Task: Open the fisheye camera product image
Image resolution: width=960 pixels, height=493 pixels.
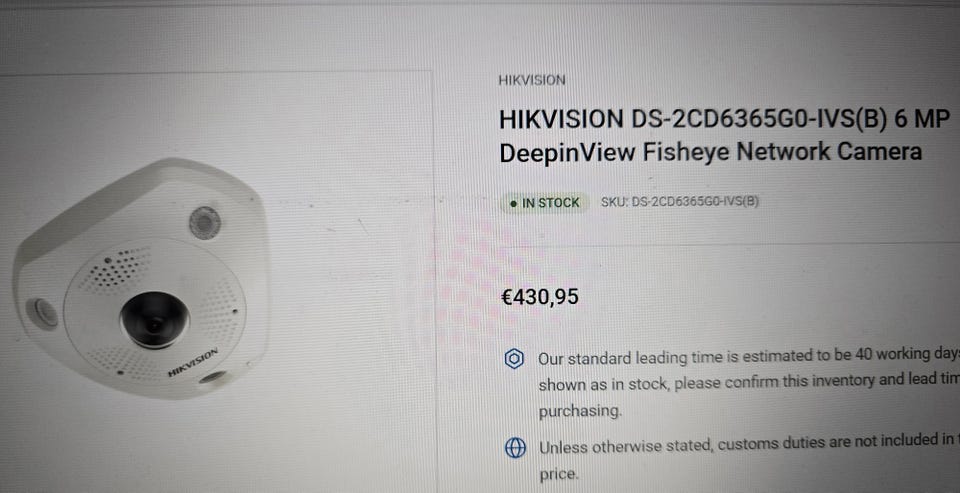Action: click(x=141, y=279)
